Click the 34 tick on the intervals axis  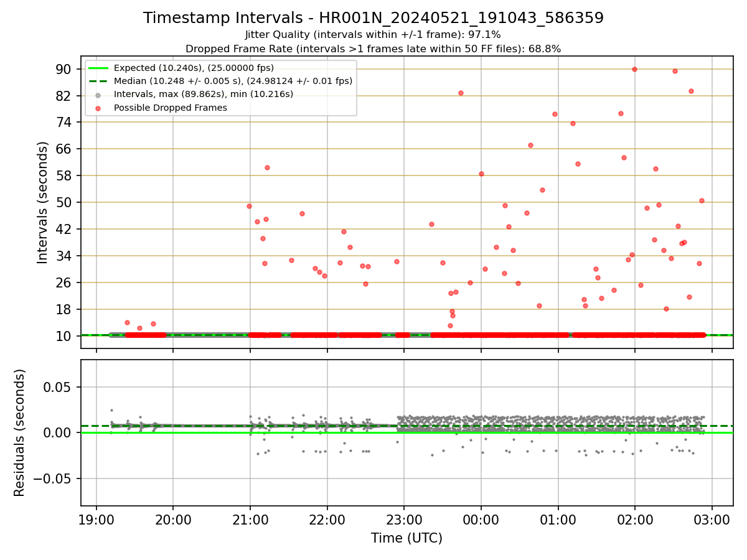coord(65,256)
